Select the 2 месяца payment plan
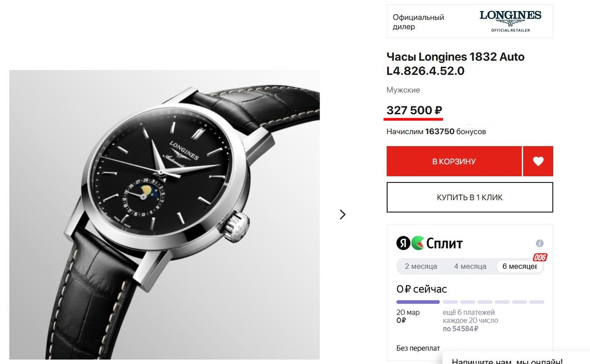This screenshot has width=590, height=364. pos(421,266)
